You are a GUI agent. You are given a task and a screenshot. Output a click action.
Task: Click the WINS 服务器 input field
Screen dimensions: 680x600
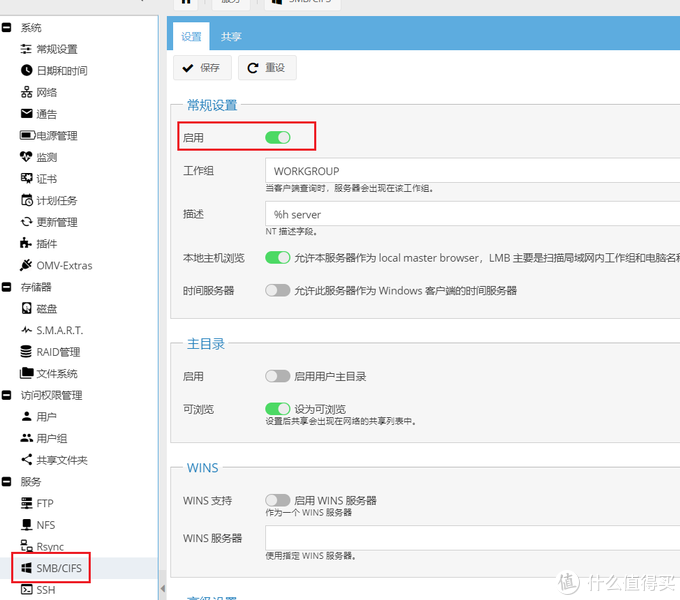click(473, 538)
